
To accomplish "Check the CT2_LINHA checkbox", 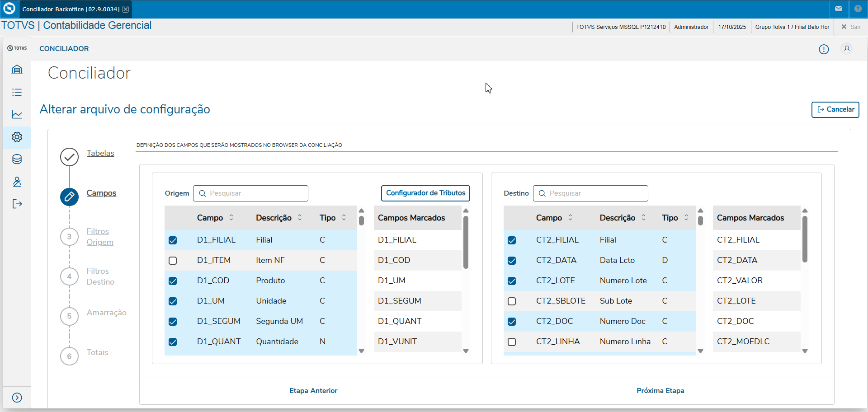I will point(512,342).
